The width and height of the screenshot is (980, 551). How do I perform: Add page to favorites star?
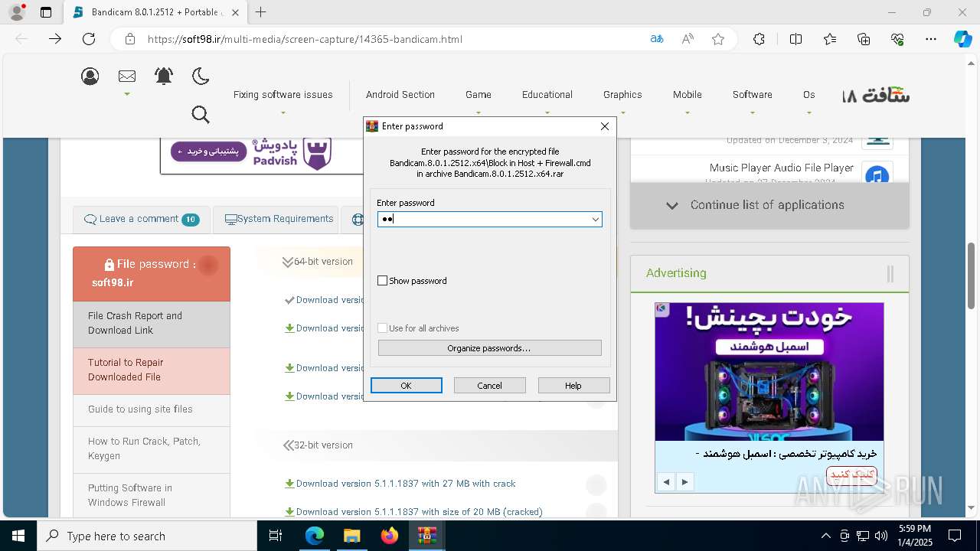click(x=718, y=39)
